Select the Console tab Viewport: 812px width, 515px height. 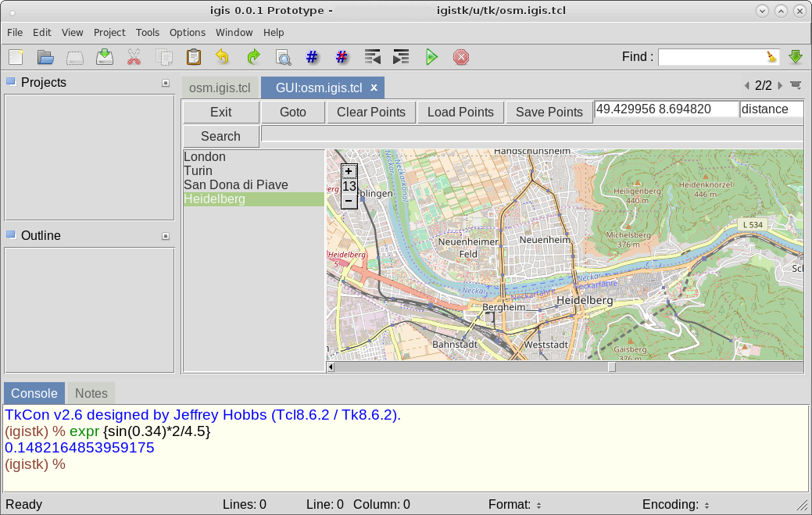34,393
